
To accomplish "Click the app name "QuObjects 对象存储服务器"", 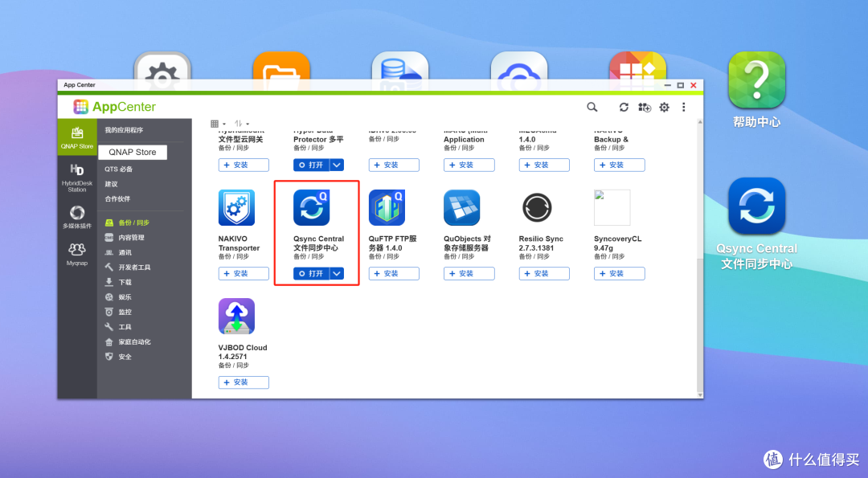I will click(x=467, y=243).
